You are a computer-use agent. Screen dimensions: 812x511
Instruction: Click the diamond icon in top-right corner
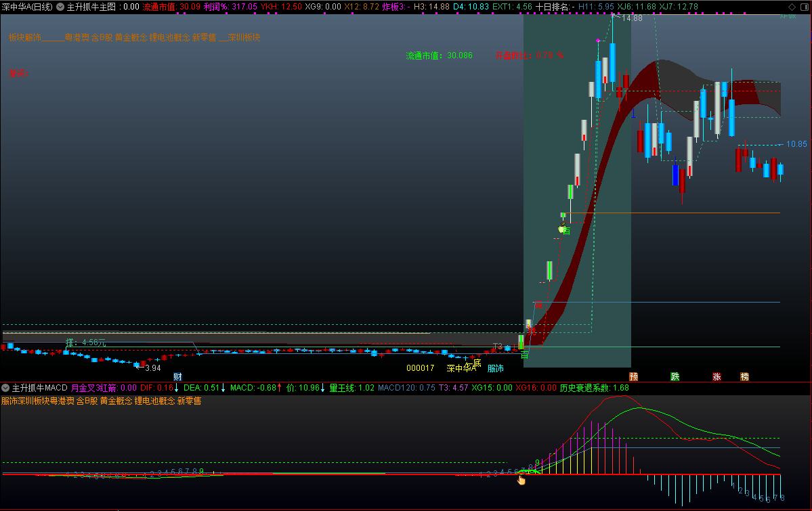[792, 7]
